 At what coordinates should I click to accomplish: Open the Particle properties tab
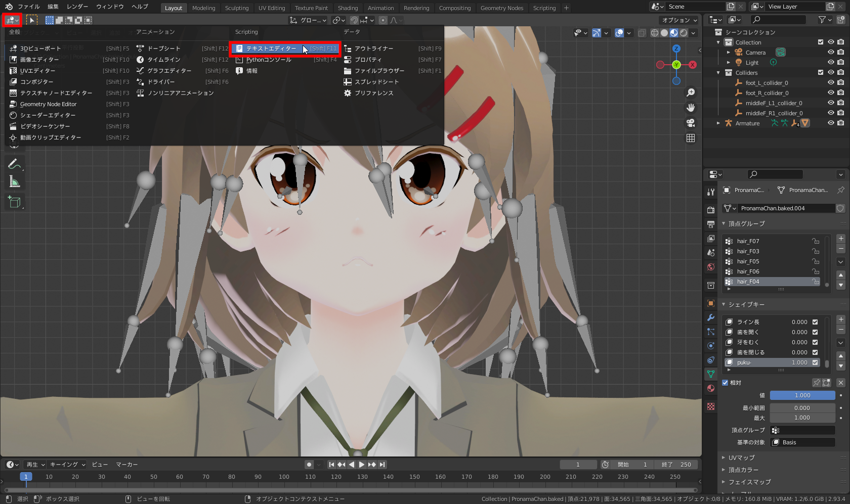point(710,332)
